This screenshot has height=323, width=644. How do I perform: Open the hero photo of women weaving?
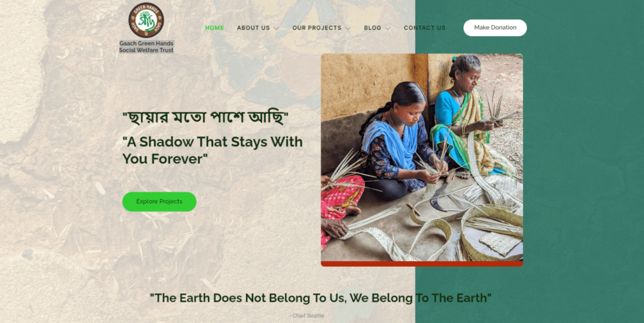click(422, 157)
